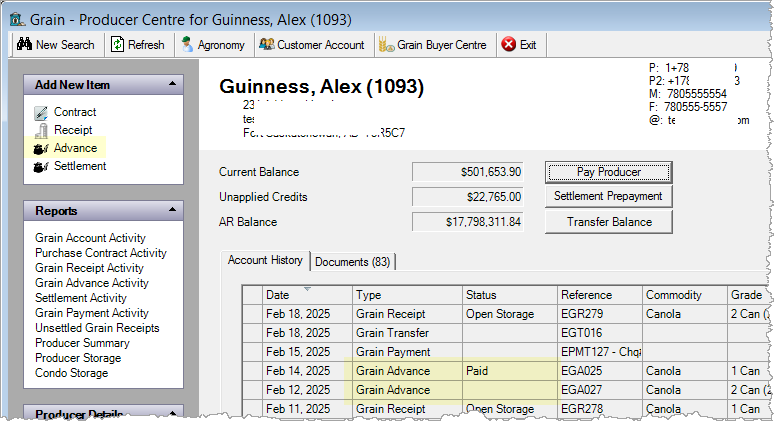The height and width of the screenshot is (421, 774).
Task: Add a new Settlement item
Action: click(x=80, y=166)
